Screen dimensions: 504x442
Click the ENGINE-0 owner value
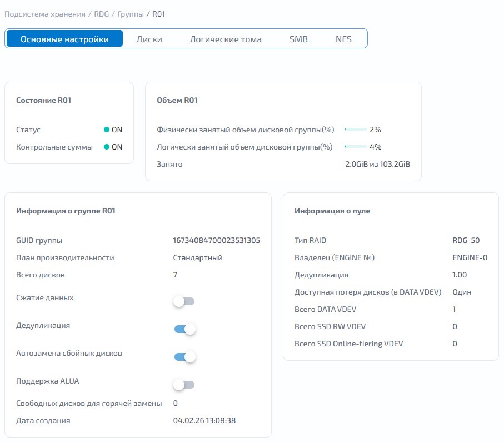click(x=470, y=257)
